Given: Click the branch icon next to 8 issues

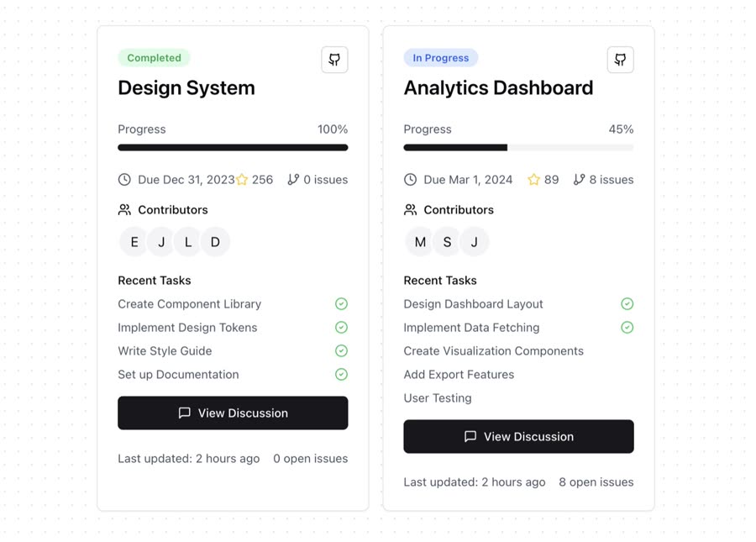Looking at the screenshot, I should click(579, 180).
